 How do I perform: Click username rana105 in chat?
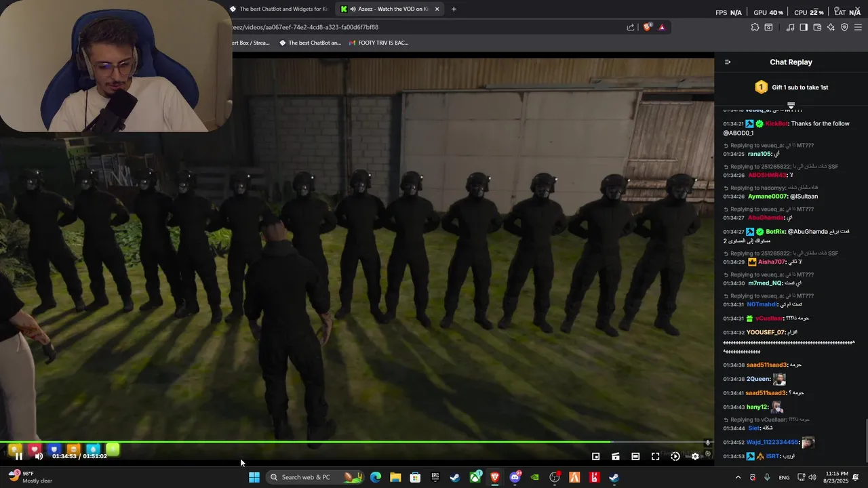(759, 154)
